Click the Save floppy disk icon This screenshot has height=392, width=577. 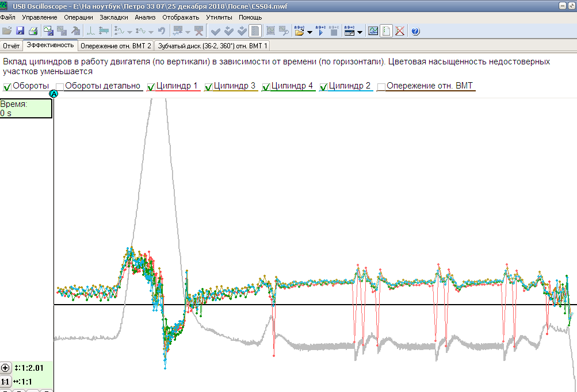coord(20,31)
